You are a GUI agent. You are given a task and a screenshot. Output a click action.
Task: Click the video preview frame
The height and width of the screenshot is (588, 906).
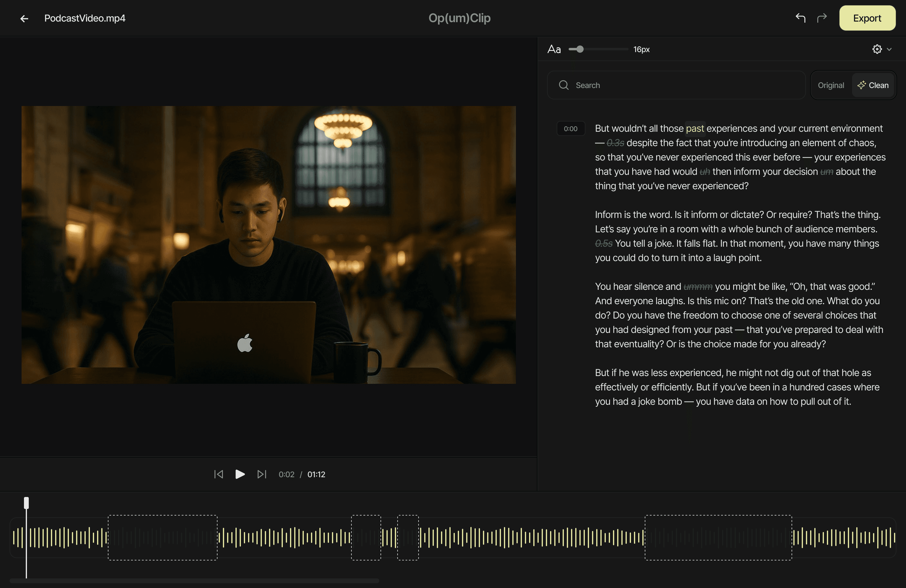(268, 245)
